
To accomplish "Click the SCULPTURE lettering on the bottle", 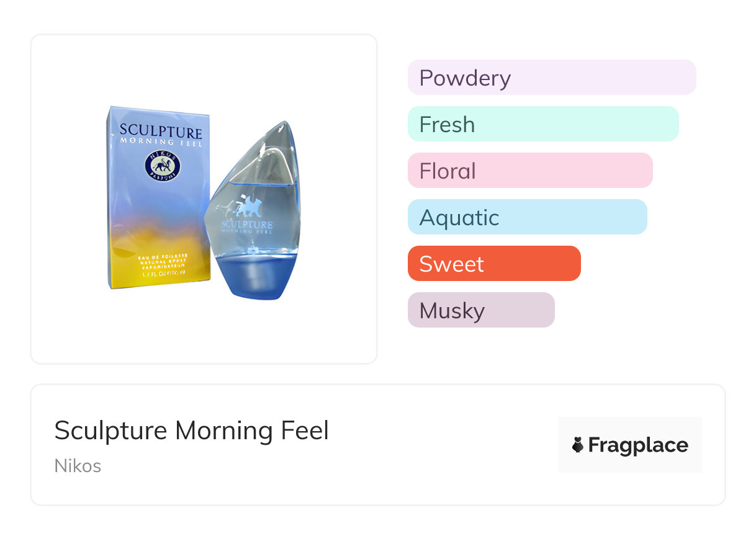I will tap(247, 224).
